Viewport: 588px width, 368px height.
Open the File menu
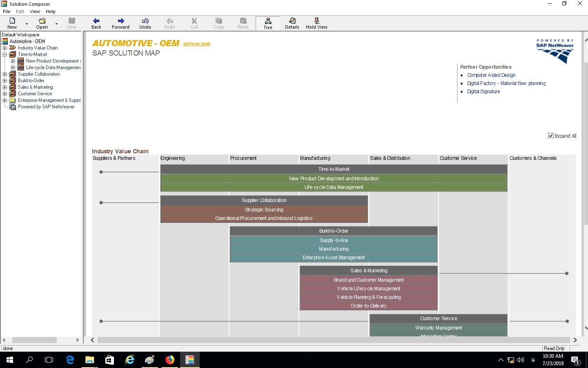pos(7,11)
